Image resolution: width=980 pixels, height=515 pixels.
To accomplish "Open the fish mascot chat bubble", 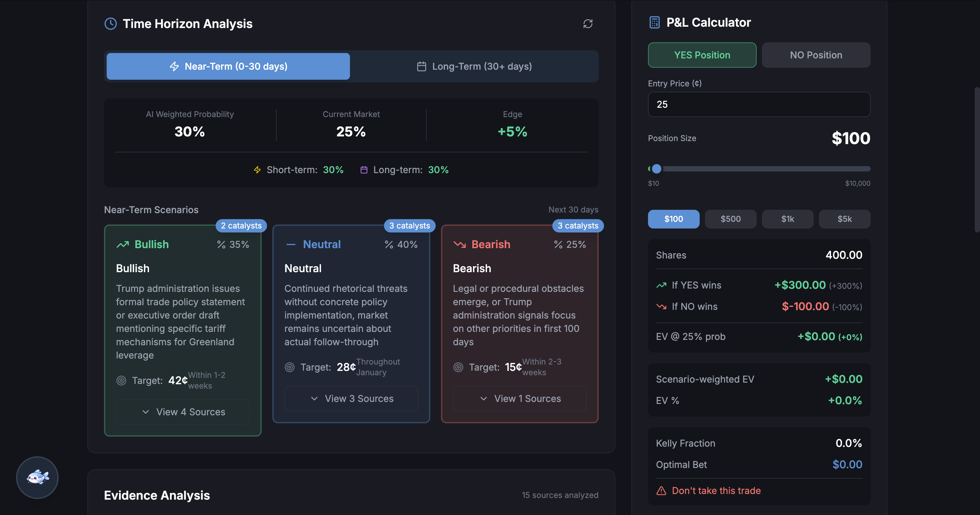I will coord(37,477).
